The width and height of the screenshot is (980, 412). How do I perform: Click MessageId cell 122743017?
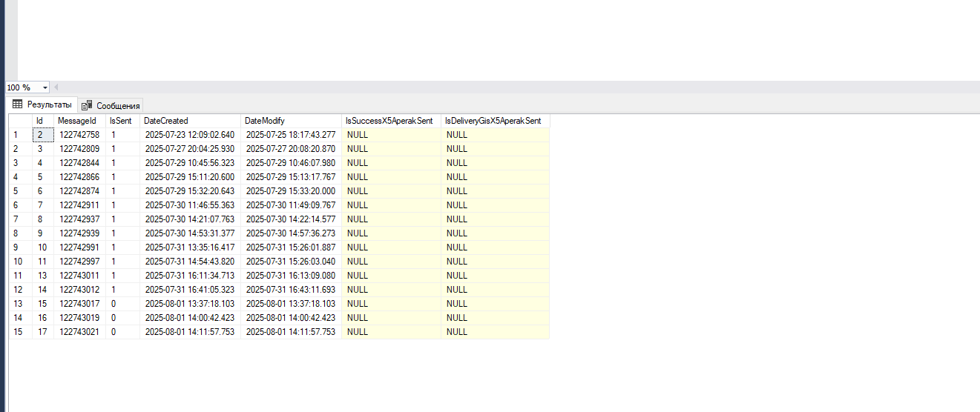(80, 304)
